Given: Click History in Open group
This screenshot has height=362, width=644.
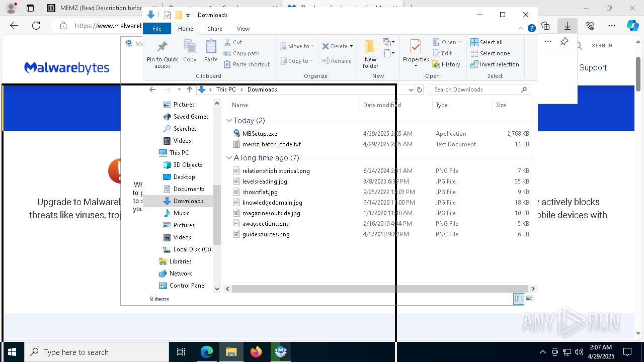Looking at the screenshot, I should [446, 64].
